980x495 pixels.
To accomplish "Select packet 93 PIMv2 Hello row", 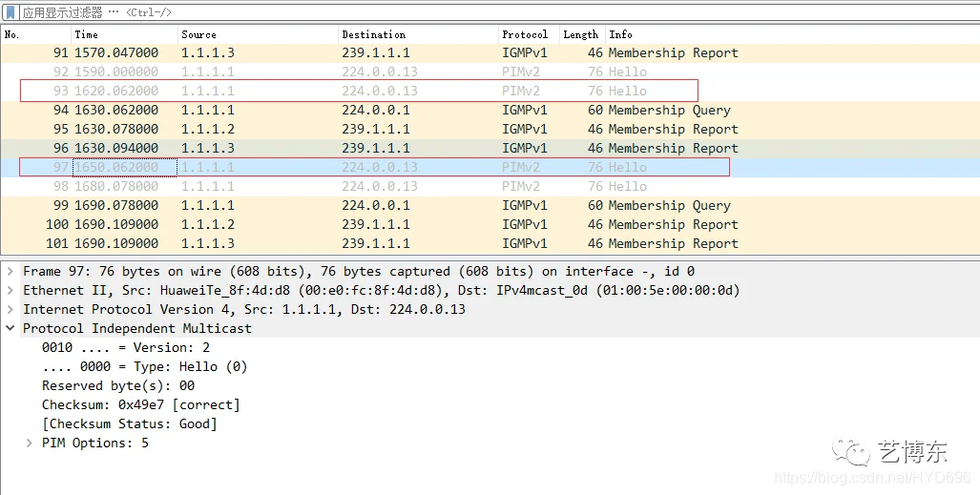I will [x=490, y=92].
